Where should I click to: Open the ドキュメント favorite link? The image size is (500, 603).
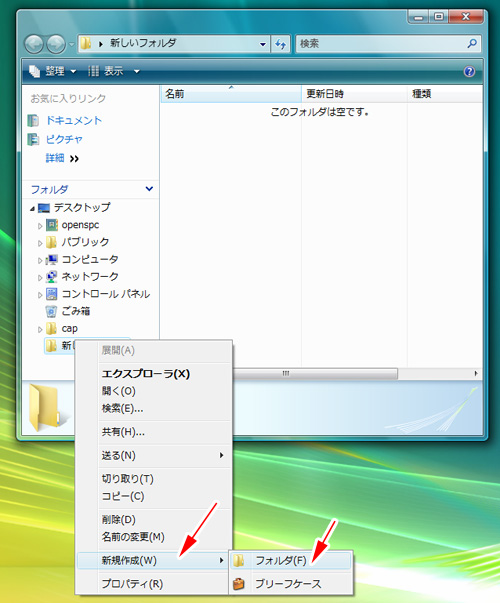pos(74,120)
